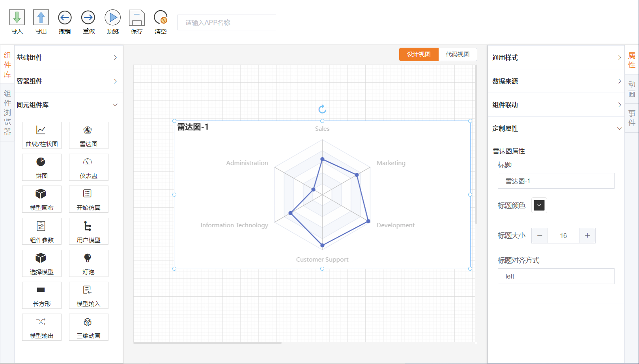Select the 三维动画 component
639x364 pixels.
pos(89,327)
